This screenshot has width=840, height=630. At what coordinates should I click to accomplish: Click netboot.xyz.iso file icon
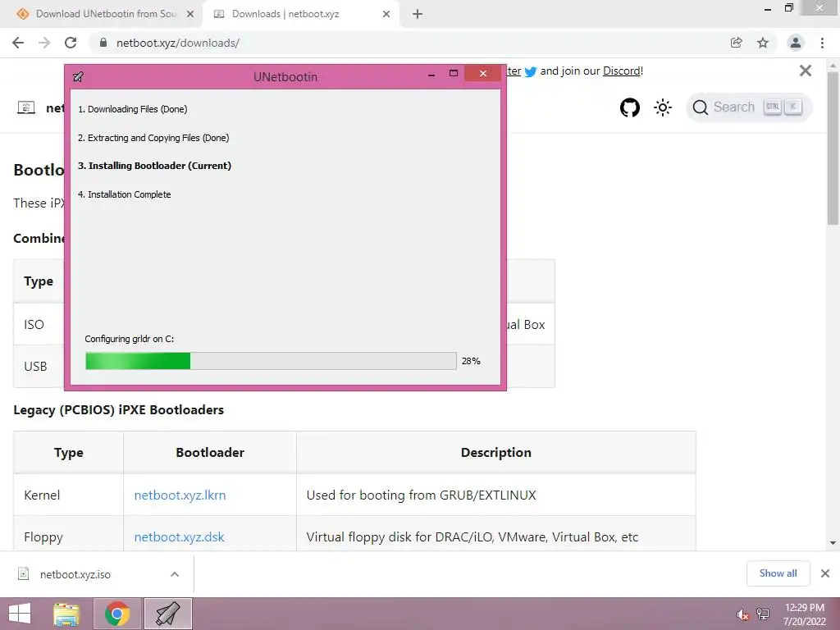24,574
